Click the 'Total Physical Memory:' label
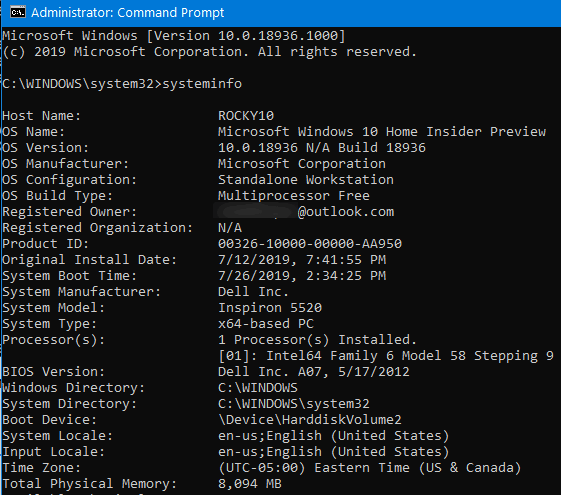This screenshot has width=561, height=495. pos(90,484)
